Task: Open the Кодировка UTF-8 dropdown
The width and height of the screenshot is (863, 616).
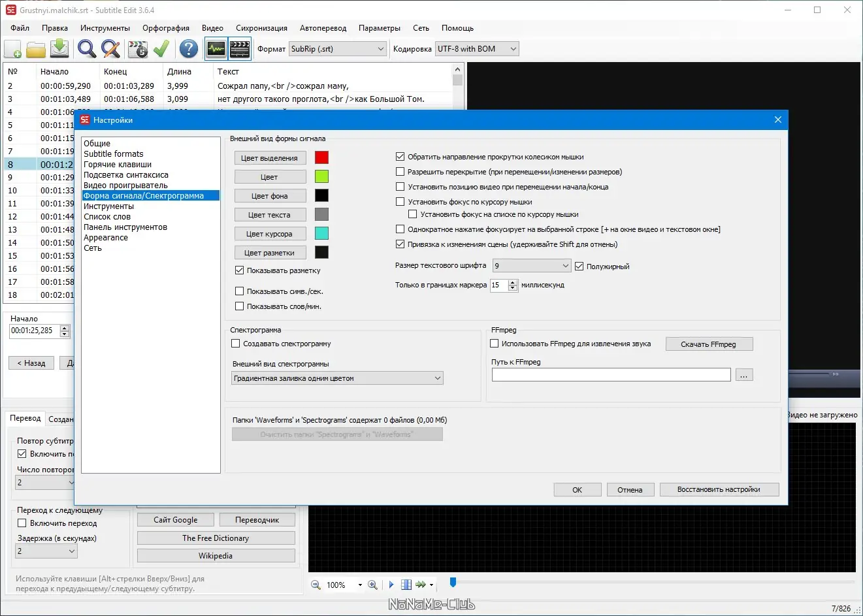Action: [x=477, y=49]
